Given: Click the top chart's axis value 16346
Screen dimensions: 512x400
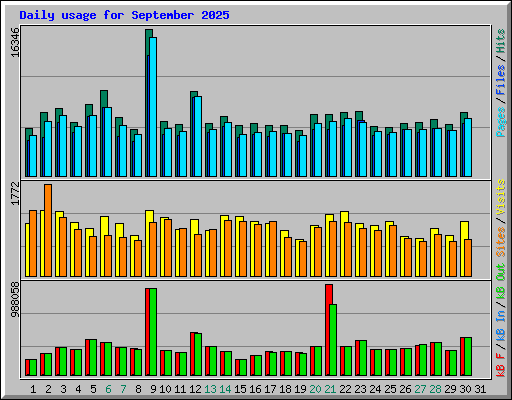Looking at the screenshot, I should click(x=15, y=43).
